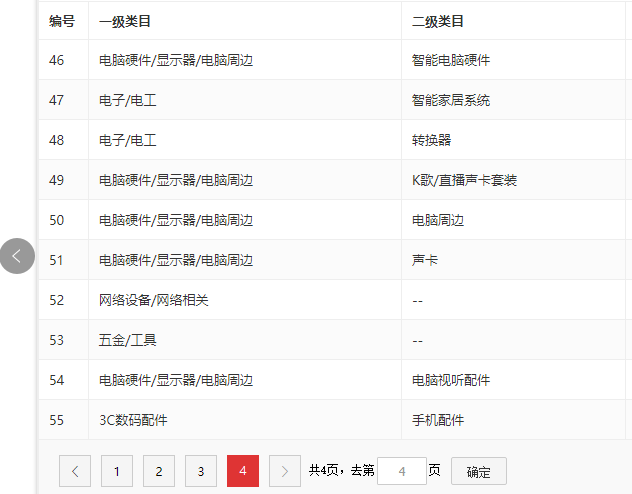Click 电子/电工 in row 47
The width and height of the screenshot is (632, 494).
point(128,100)
